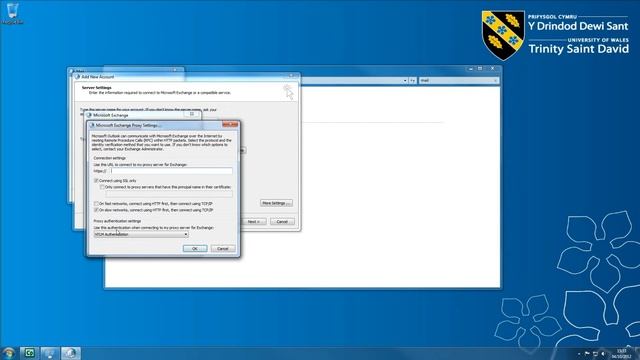640x360 pixels.
Task: Click Cancel in Exchange Proxy Settings dialog
Action: (223, 249)
